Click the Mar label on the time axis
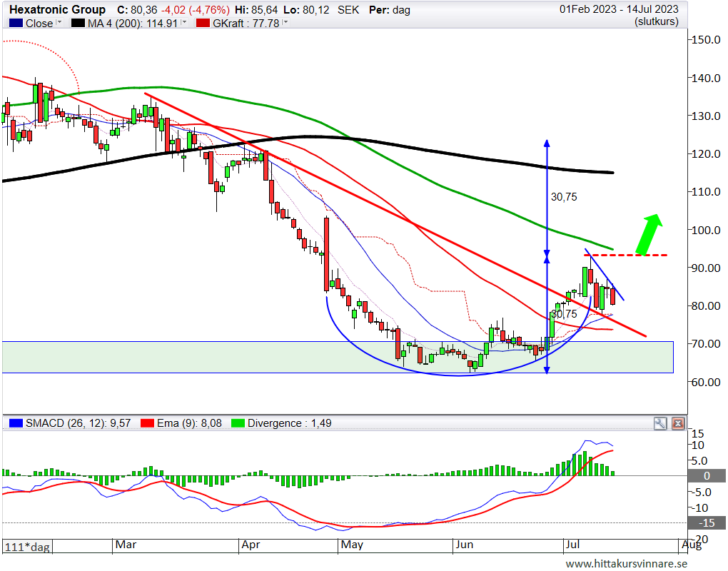Viewport: 728px width, 571px height. pyautogui.click(x=126, y=545)
